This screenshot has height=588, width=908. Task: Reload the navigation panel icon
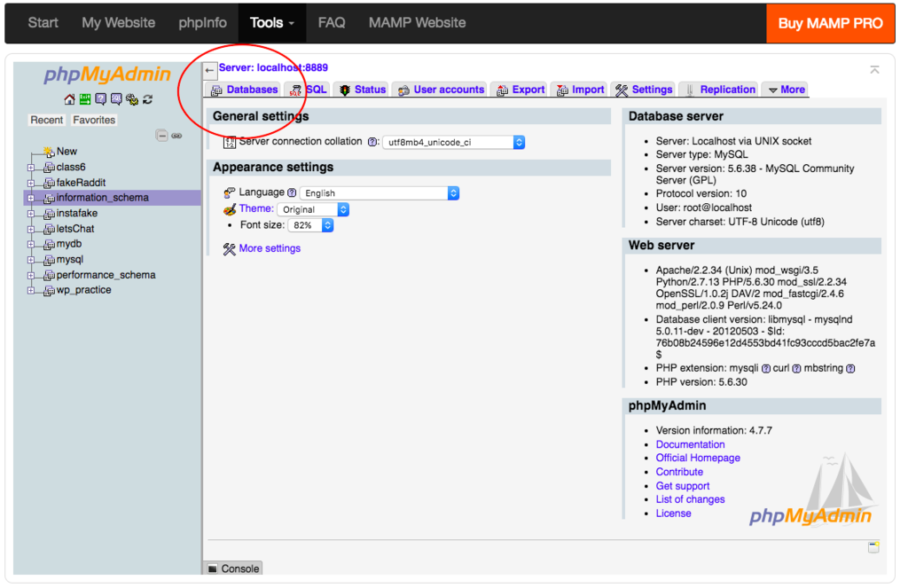tap(148, 99)
